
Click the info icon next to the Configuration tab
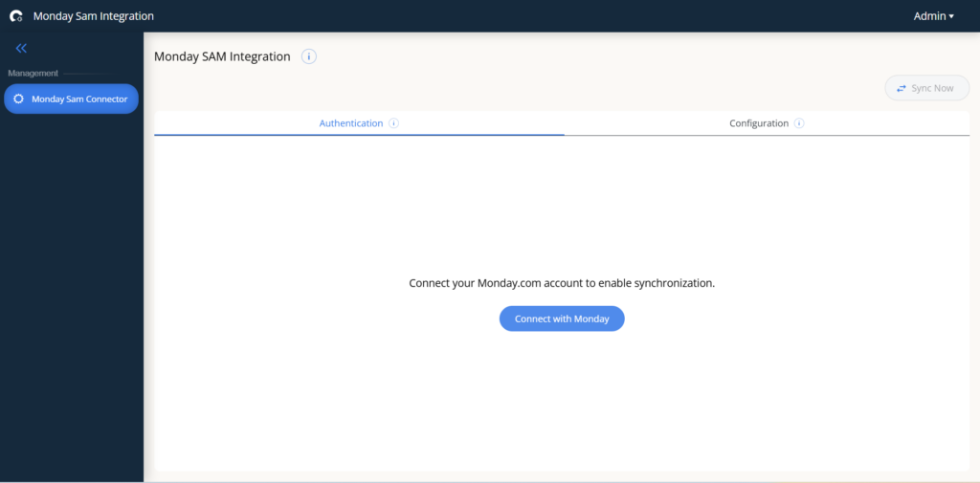799,123
